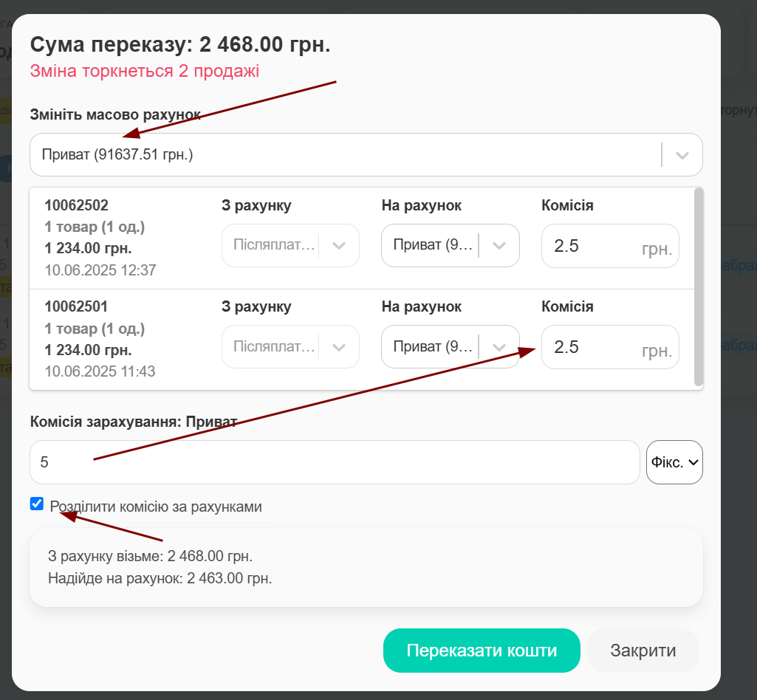Open the 'Післяплат…' source dropdown for sale 10062502
Image resolution: width=757 pixels, height=700 pixels.
(x=275, y=246)
